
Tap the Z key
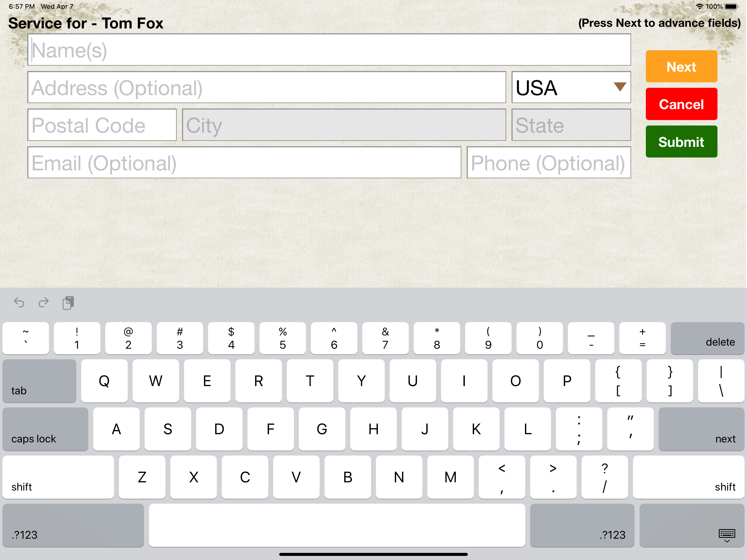(142, 477)
